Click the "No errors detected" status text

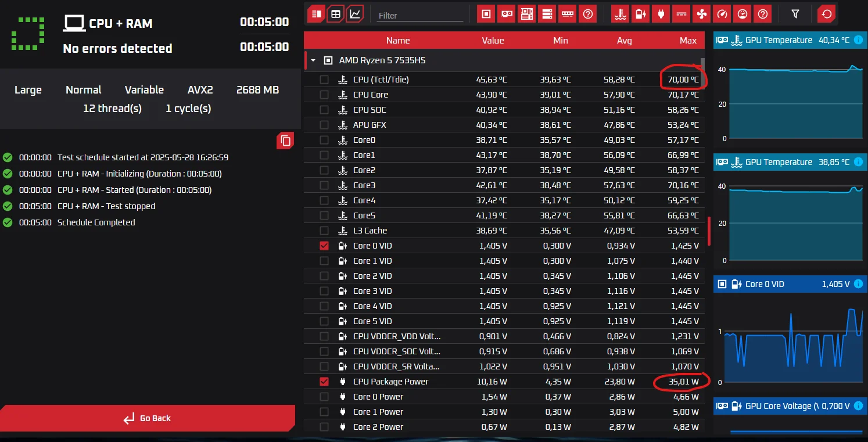pos(118,48)
